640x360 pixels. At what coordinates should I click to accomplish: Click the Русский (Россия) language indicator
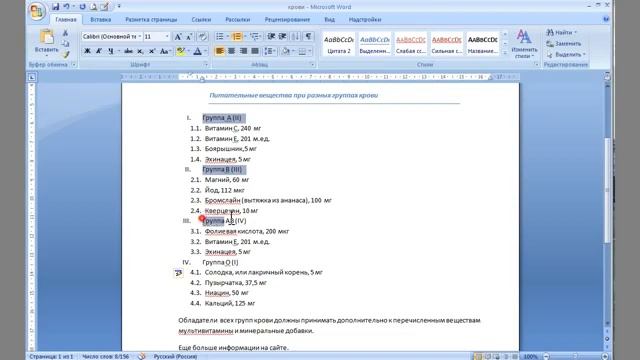pyautogui.click(x=176, y=356)
